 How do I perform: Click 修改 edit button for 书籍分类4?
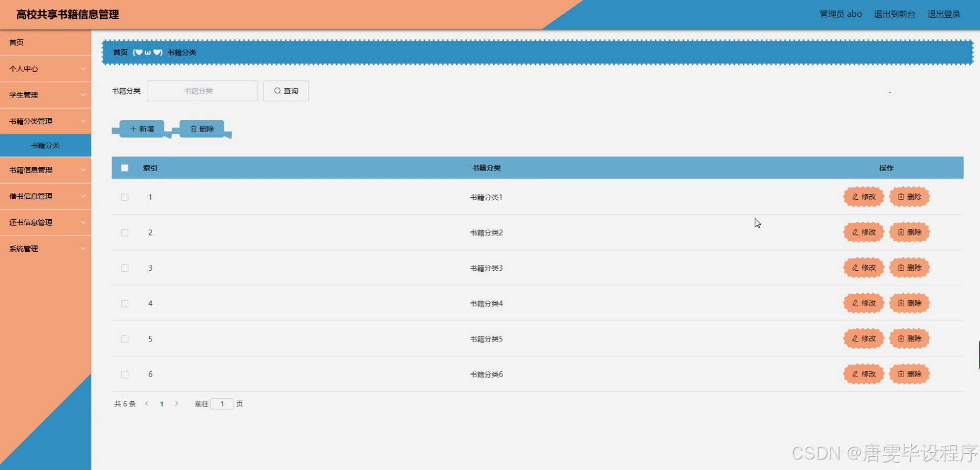(864, 303)
